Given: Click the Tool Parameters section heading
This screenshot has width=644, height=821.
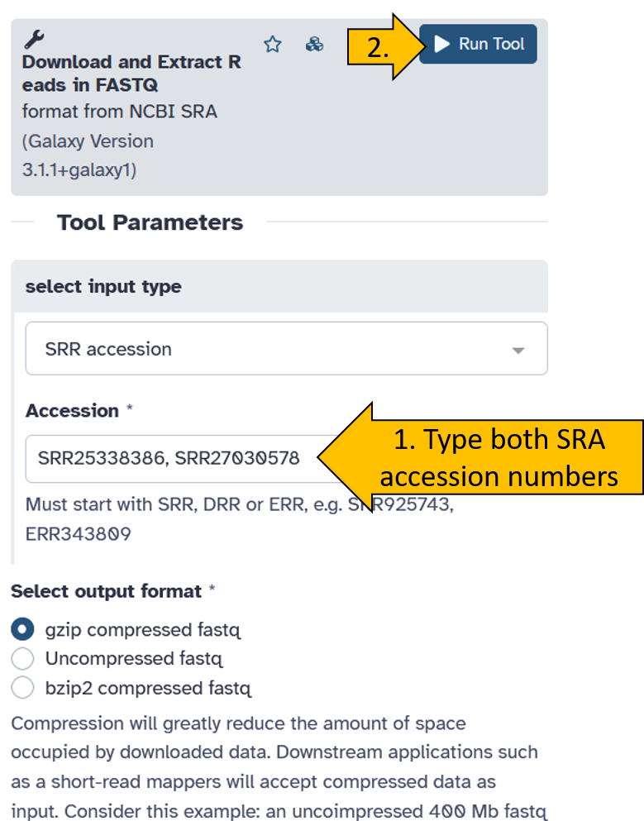Looking at the screenshot, I should click(150, 222).
